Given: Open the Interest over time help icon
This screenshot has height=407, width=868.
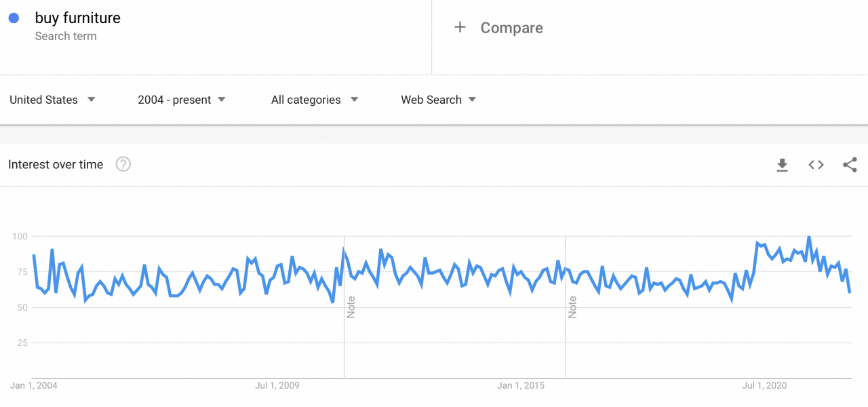Looking at the screenshot, I should coord(123,164).
